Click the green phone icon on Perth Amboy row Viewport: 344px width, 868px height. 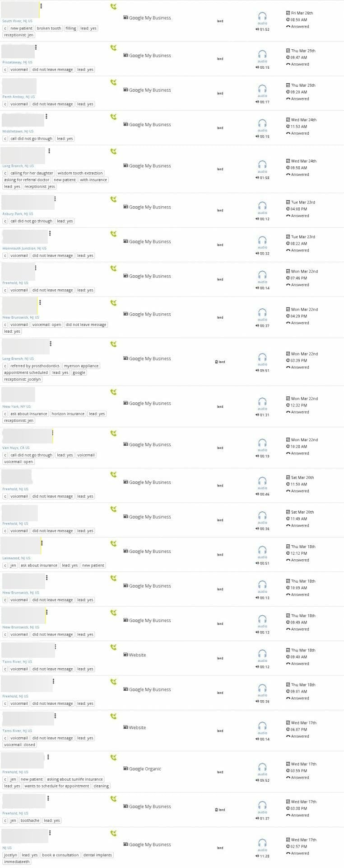(113, 82)
